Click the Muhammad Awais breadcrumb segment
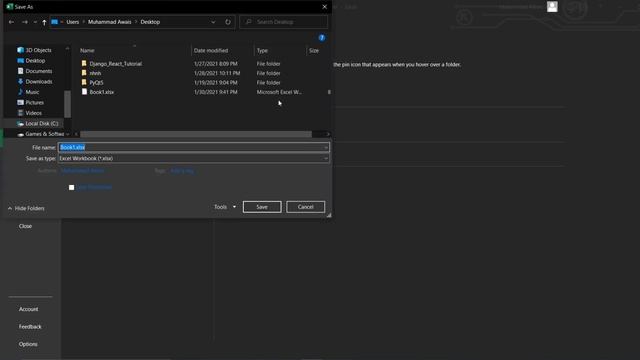The width and height of the screenshot is (640, 360). pos(109,22)
